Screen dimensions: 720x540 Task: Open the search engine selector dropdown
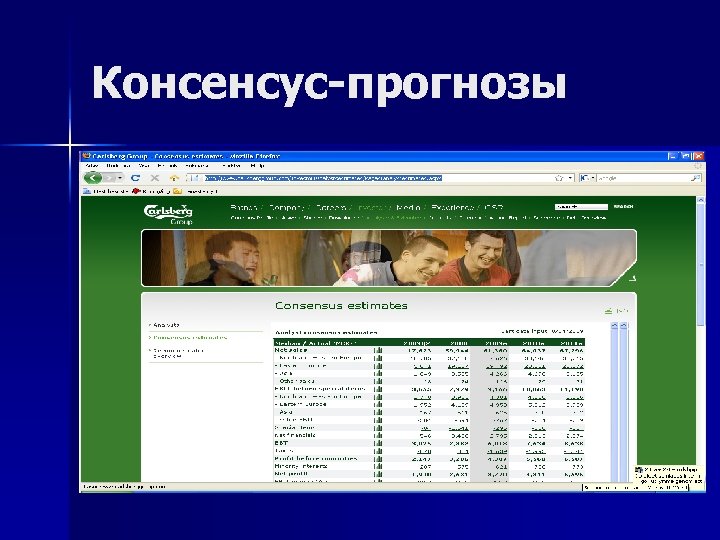(x=587, y=178)
